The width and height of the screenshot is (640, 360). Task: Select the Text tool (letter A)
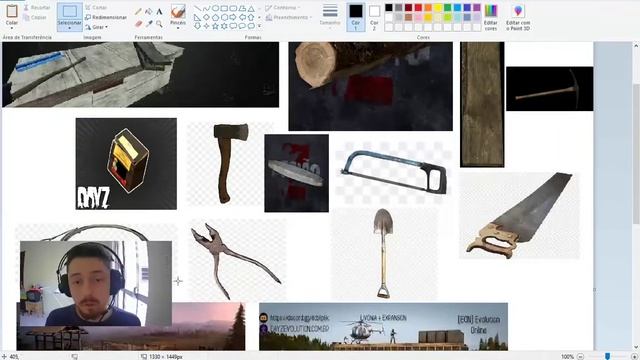pos(159,11)
